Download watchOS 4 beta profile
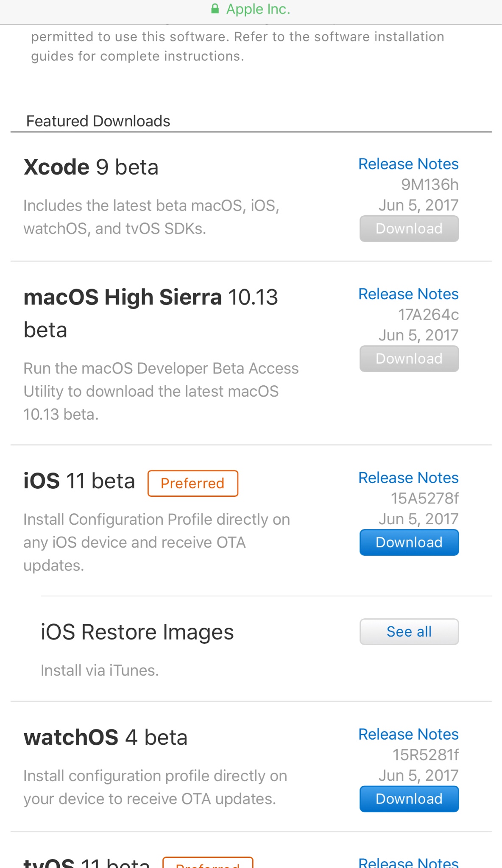Image resolution: width=502 pixels, height=868 pixels. coord(409,798)
